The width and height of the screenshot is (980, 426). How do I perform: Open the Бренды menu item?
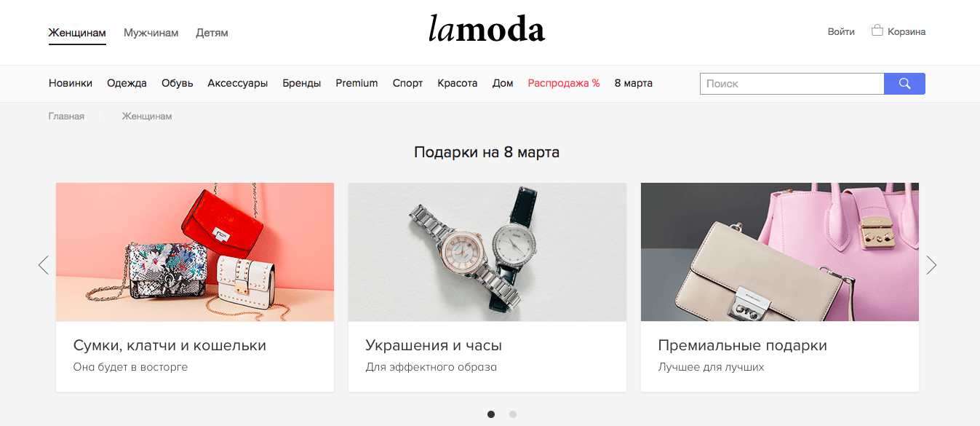(302, 83)
